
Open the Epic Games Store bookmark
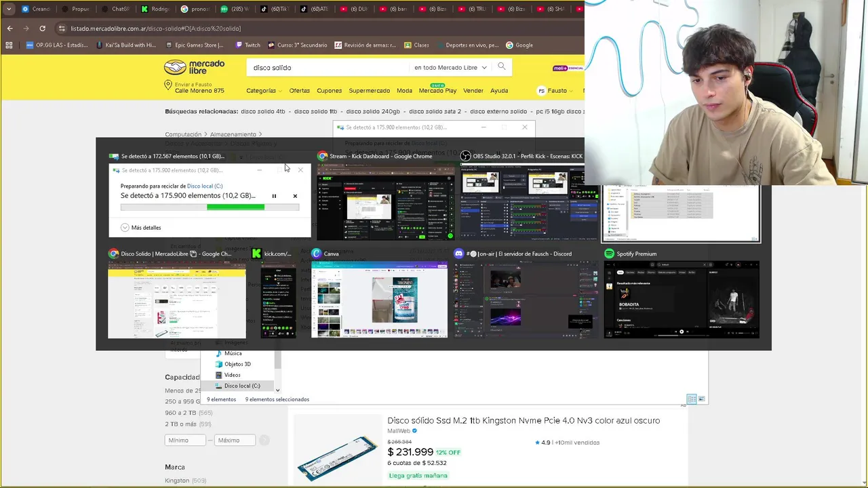pos(195,45)
